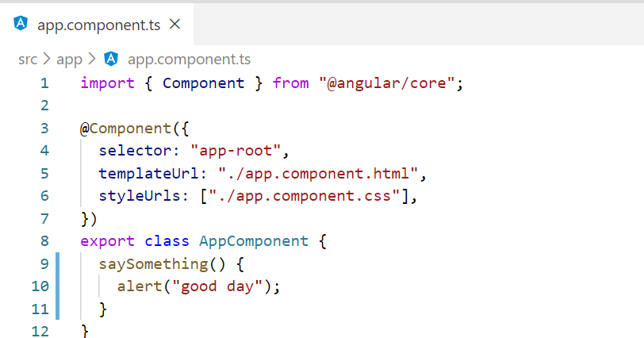Click line number 11 in gutter
This screenshot has height=338, width=644.
pyautogui.click(x=40, y=309)
